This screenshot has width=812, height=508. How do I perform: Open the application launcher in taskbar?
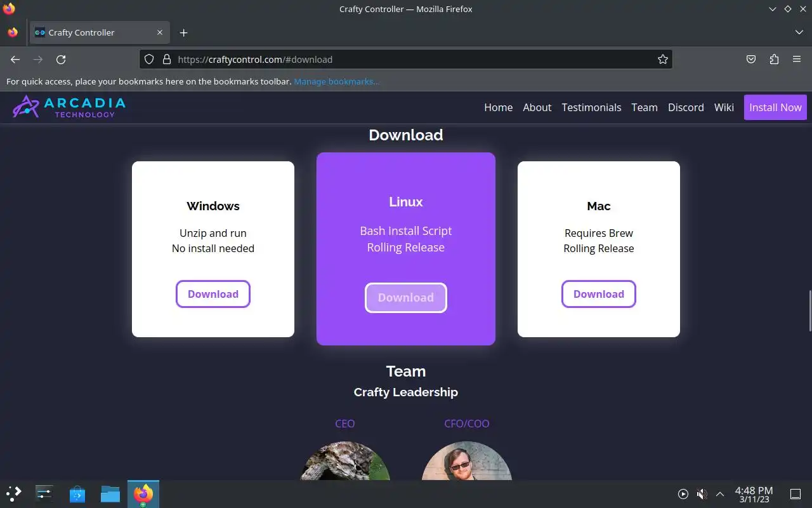coord(14,493)
